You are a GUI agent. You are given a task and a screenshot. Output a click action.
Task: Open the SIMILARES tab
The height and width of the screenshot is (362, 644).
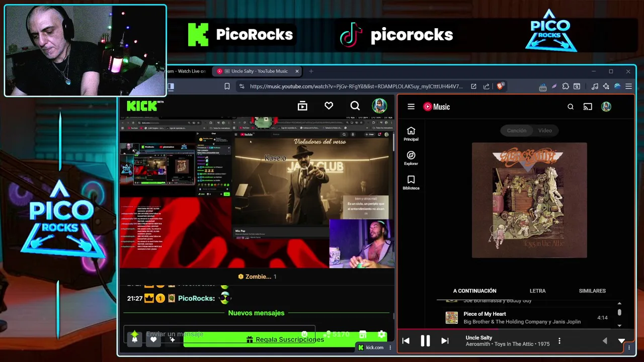(592, 291)
